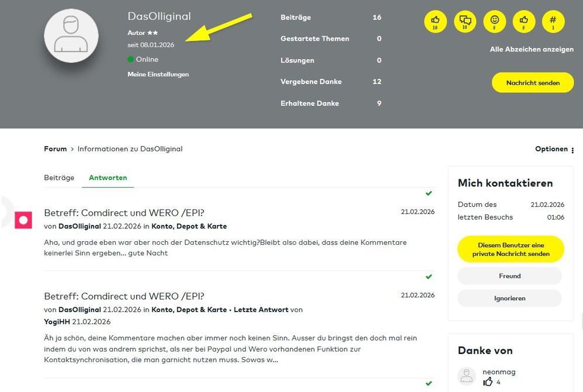The image size is (583, 392).
Task: Open neonmag user profile
Action: (x=499, y=372)
